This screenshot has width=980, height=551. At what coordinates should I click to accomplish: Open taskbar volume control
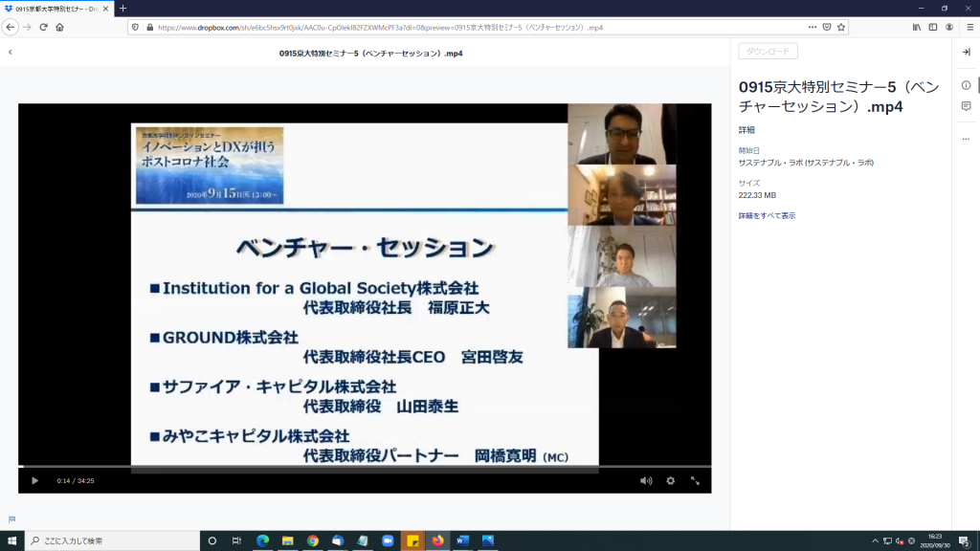click(900, 541)
